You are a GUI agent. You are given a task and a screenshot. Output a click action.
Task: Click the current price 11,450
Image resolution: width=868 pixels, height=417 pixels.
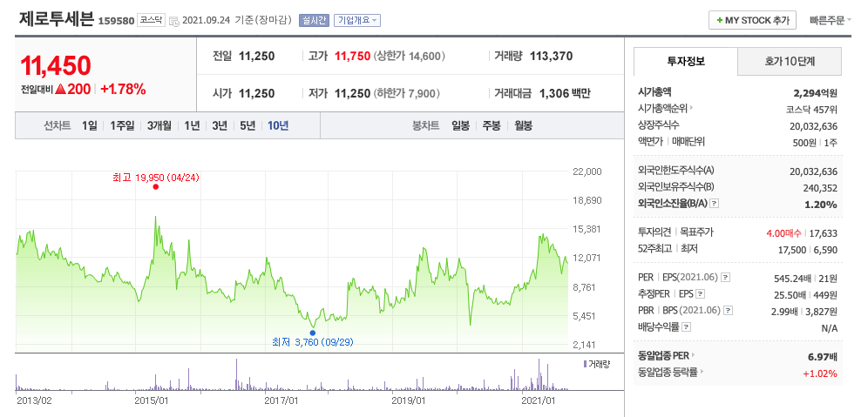(x=56, y=66)
